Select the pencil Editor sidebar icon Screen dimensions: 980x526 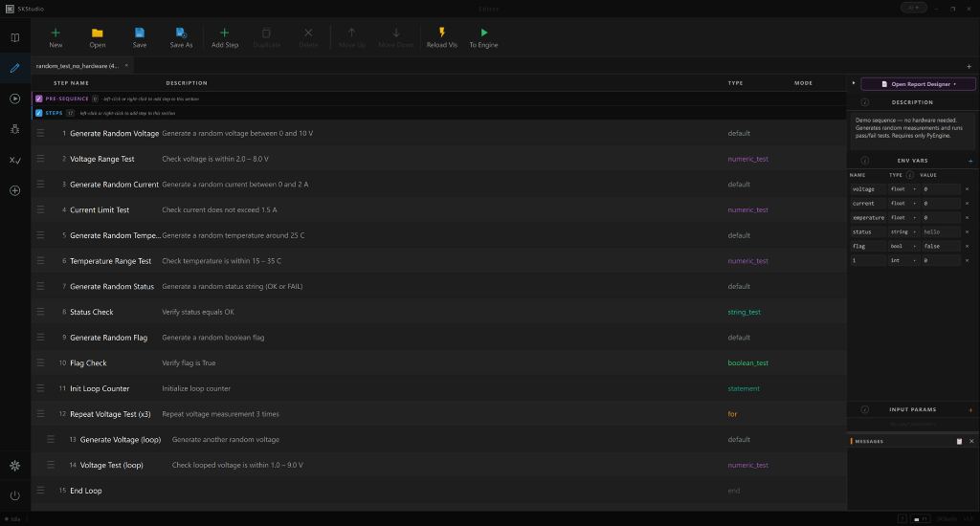pos(15,68)
